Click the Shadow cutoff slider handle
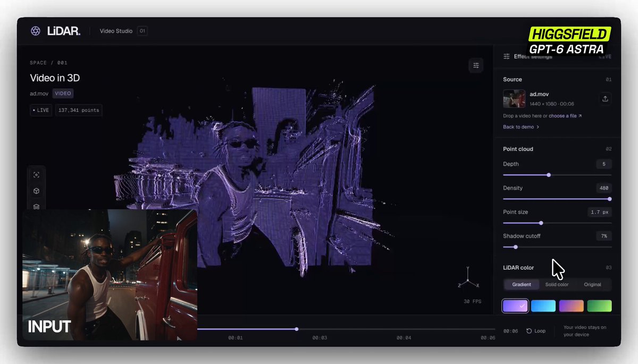Screen dimensions: 638x364 click(516, 247)
